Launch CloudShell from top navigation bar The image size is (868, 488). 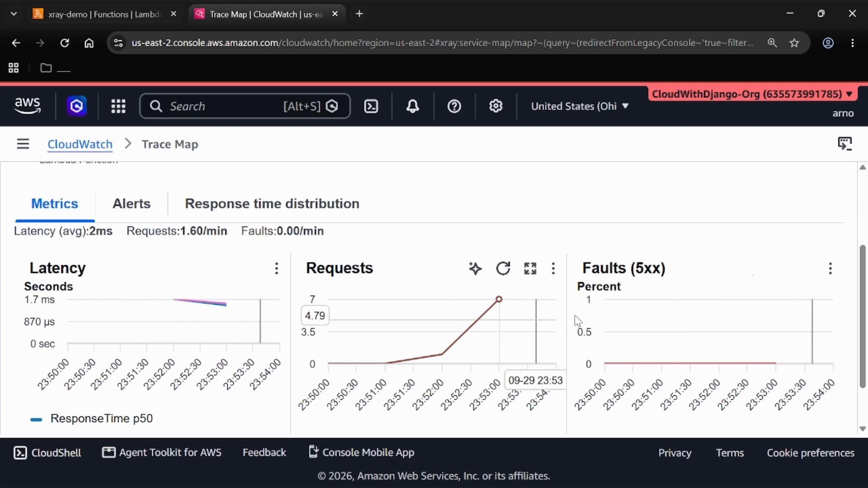371,106
